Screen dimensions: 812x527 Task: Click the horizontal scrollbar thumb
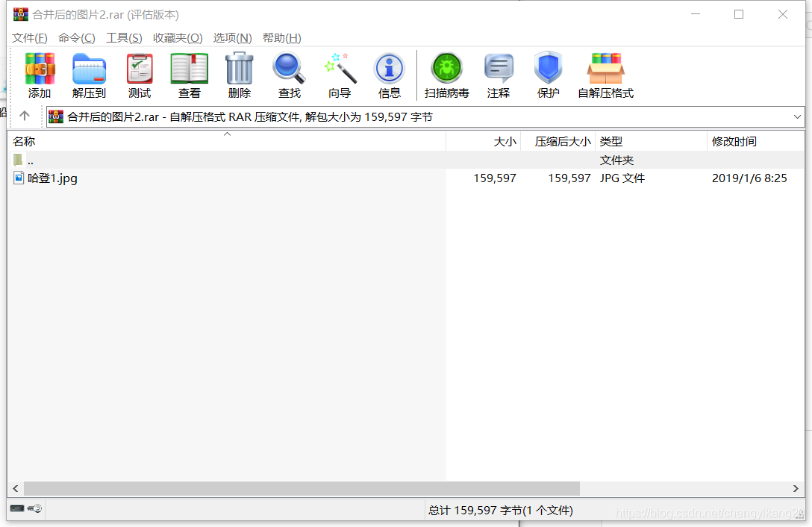[x=302, y=489]
